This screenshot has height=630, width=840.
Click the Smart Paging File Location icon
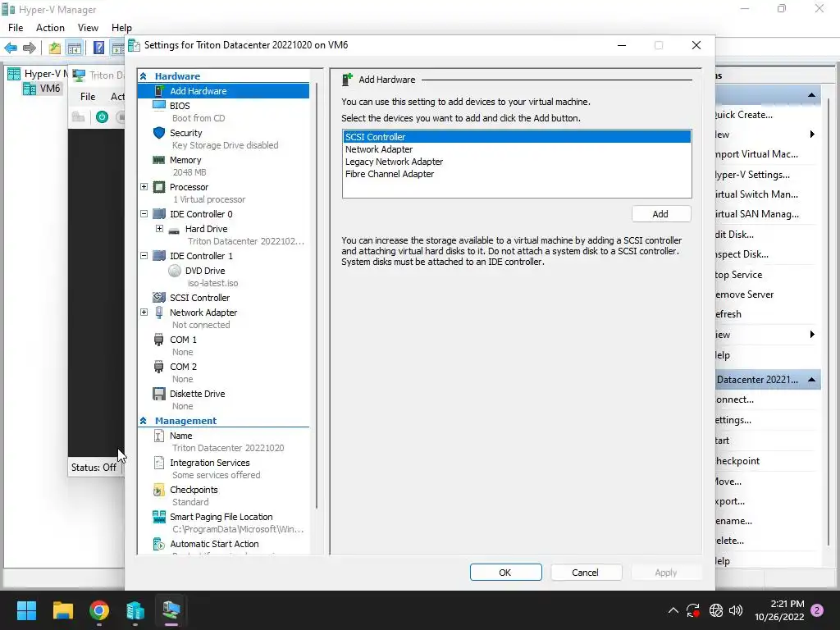point(159,517)
